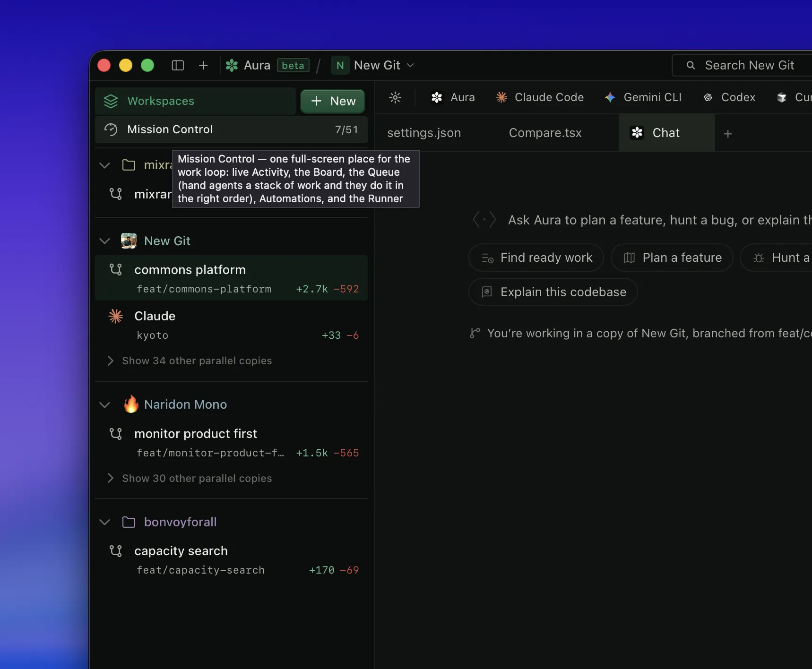Click the plus icon in title bar
Image resolution: width=812 pixels, height=669 pixels.
[x=203, y=65]
